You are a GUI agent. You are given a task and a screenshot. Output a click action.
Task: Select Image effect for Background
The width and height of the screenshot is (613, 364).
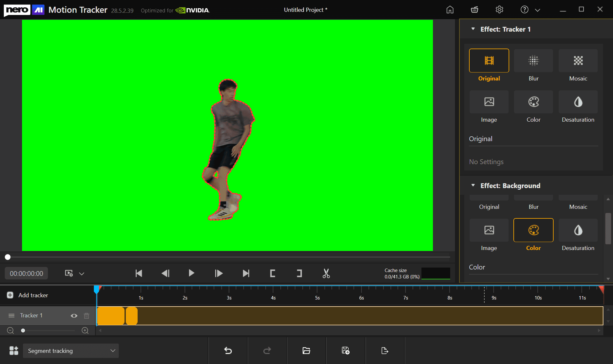pyautogui.click(x=489, y=230)
